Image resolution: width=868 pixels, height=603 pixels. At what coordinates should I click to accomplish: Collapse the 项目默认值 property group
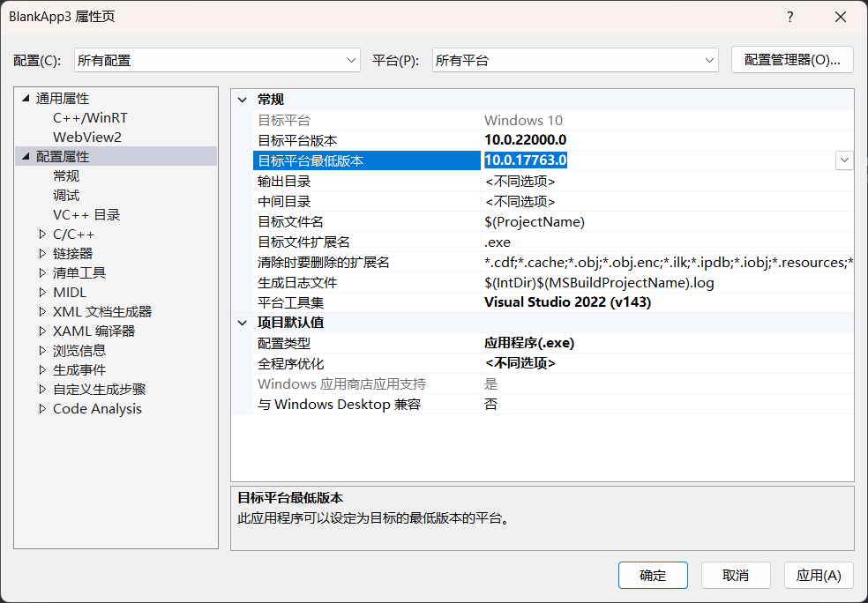(x=243, y=323)
